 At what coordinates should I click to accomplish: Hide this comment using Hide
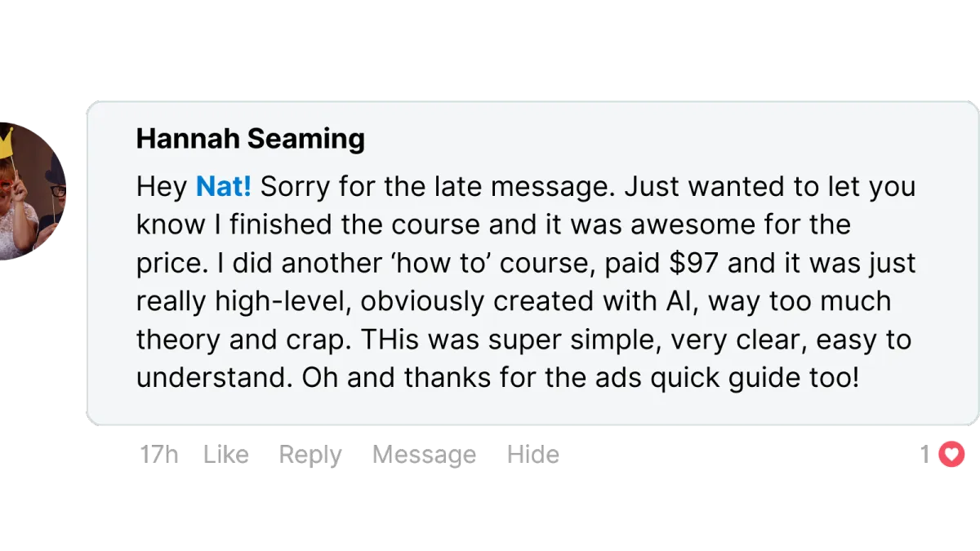(533, 455)
